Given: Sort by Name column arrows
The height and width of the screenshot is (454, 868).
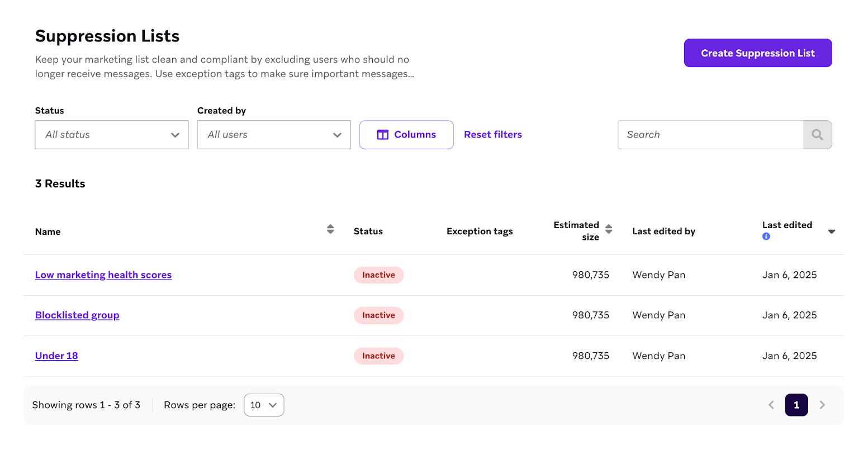Looking at the screenshot, I should click(330, 229).
